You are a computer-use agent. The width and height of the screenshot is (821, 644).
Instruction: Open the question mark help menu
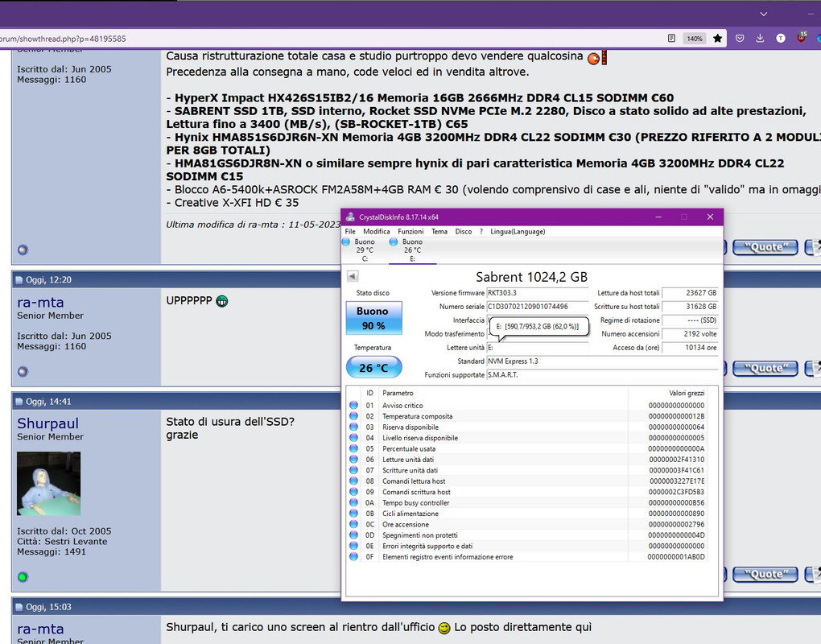(x=481, y=231)
